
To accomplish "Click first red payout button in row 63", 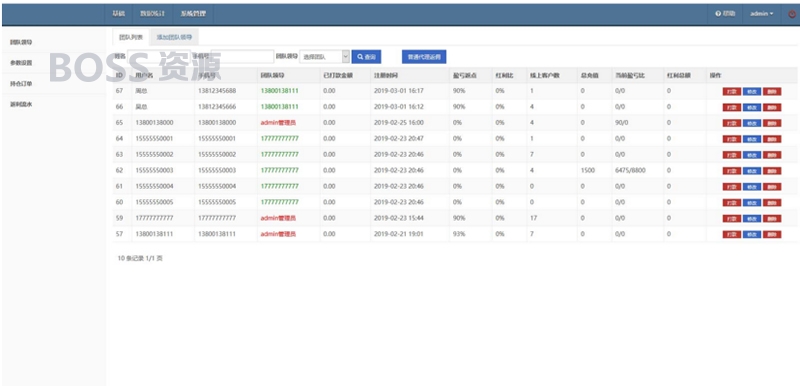I will pyautogui.click(x=732, y=155).
